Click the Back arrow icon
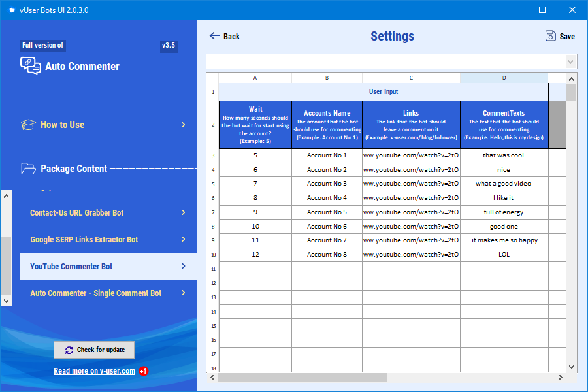Viewport: 588px width, 392px height. click(x=214, y=36)
